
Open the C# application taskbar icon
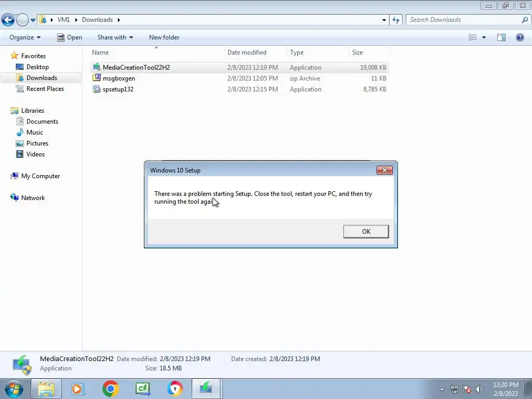click(143, 389)
